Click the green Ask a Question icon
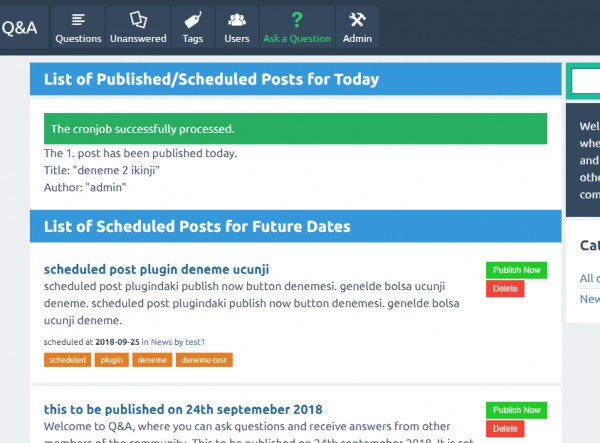This screenshot has height=443, width=600. (x=296, y=19)
